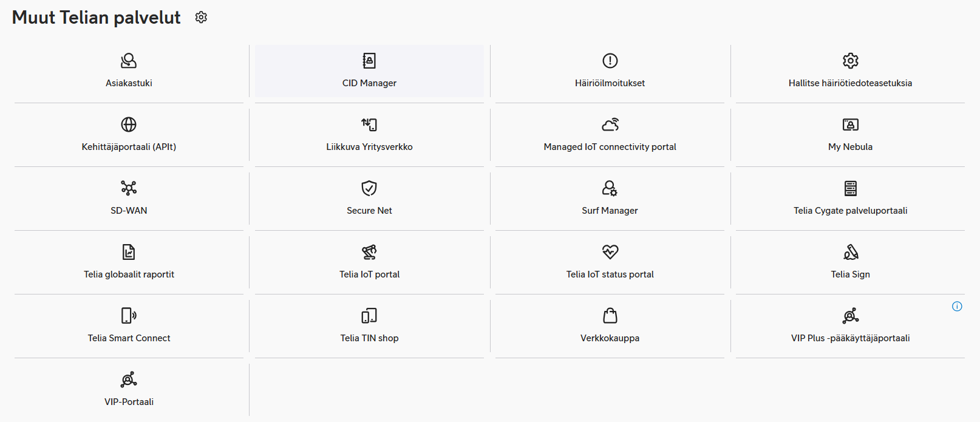
Task: Go to Managed IoT connectivity portal
Action: [x=610, y=147]
